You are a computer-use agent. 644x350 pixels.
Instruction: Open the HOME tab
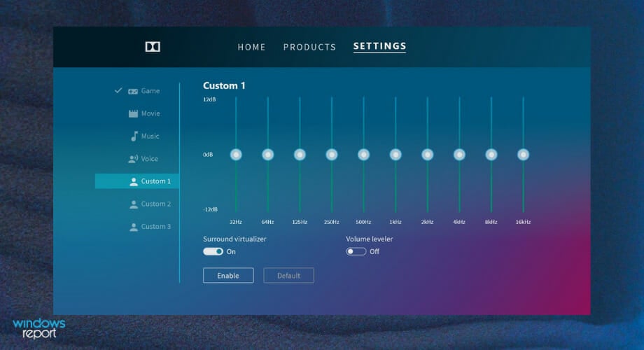252,47
